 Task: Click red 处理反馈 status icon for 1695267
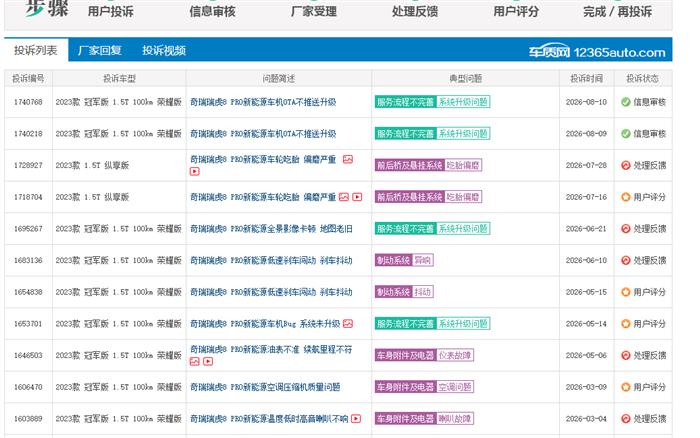[x=626, y=229]
